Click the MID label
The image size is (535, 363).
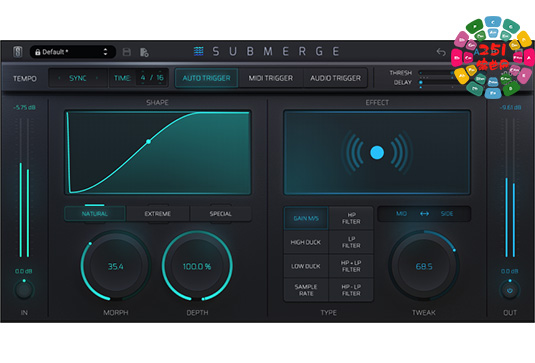[402, 214]
